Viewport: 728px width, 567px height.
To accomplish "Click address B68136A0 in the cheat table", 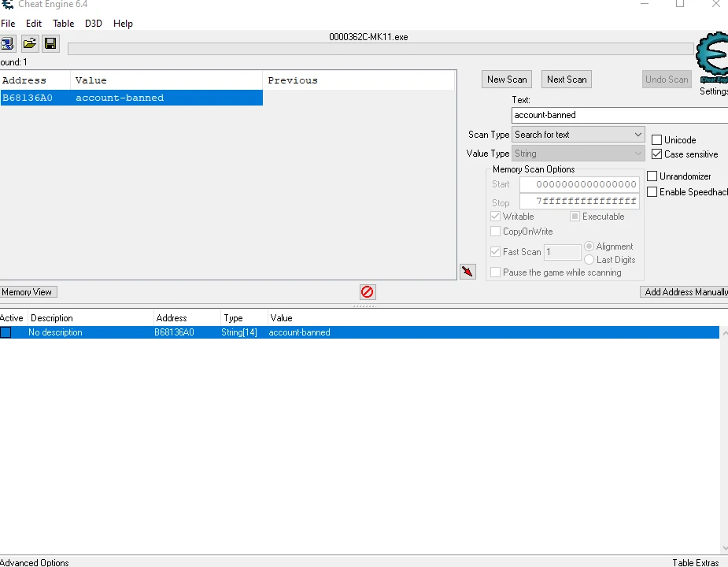I will click(x=174, y=332).
